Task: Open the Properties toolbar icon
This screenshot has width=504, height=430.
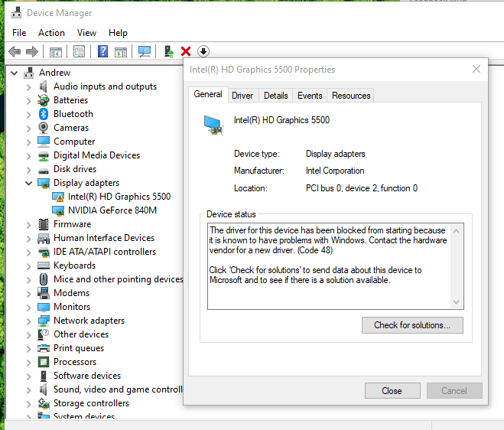Action: coord(79,51)
